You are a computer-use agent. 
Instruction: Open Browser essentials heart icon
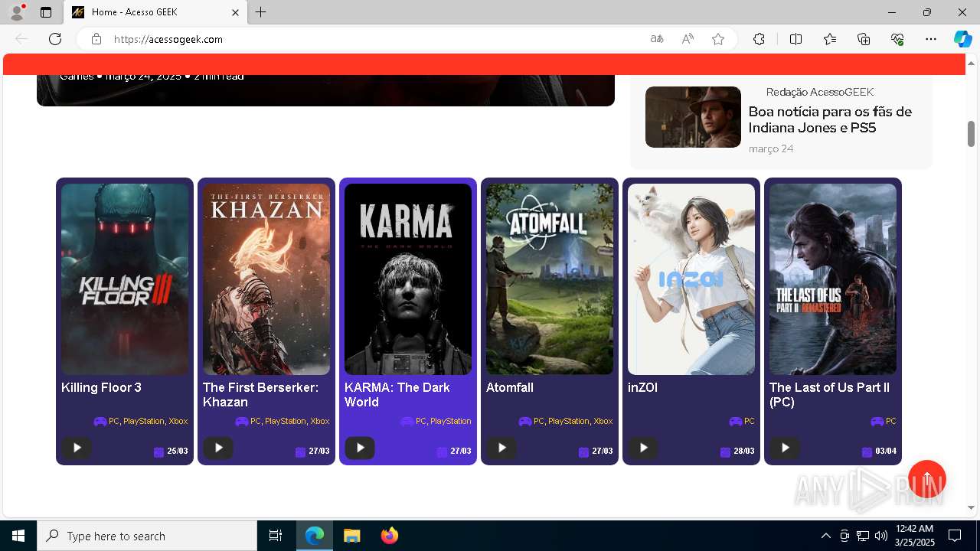pyautogui.click(x=897, y=39)
